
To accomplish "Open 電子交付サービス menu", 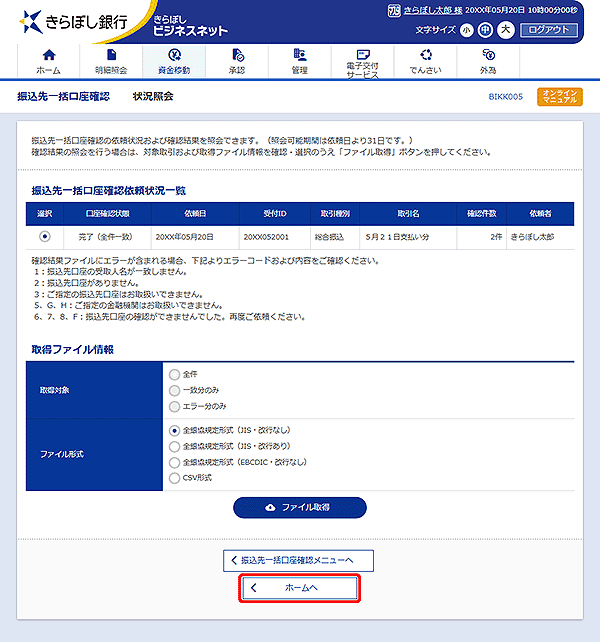I will [362, 61].
